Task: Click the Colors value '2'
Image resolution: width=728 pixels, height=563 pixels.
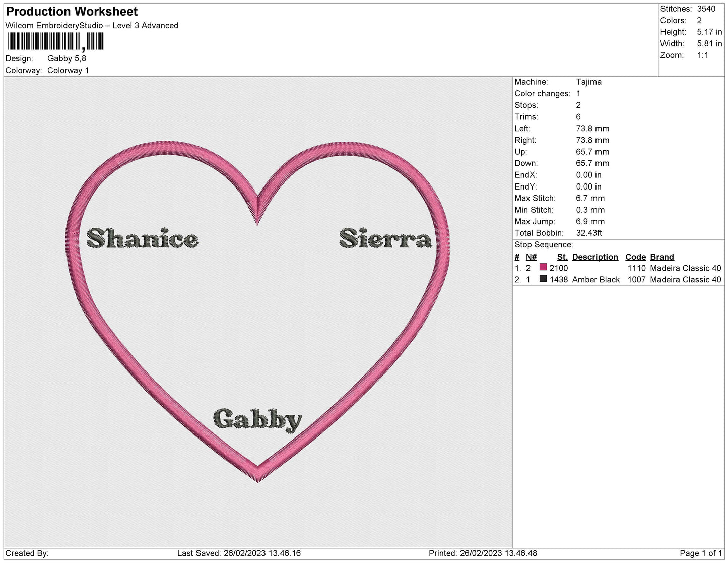Action: coord(699,21)
